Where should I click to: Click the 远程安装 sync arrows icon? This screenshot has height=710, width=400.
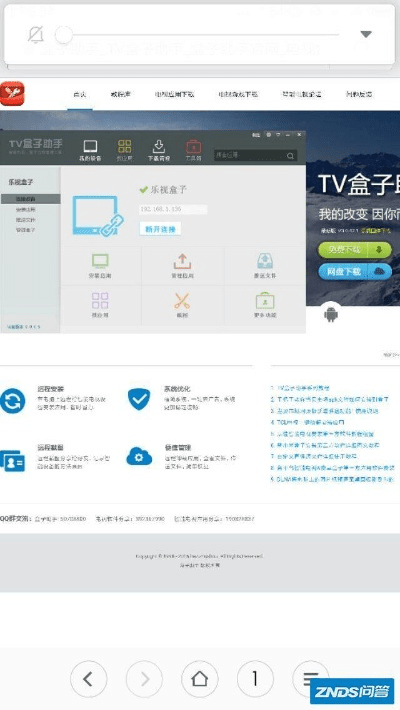[13, 401]
